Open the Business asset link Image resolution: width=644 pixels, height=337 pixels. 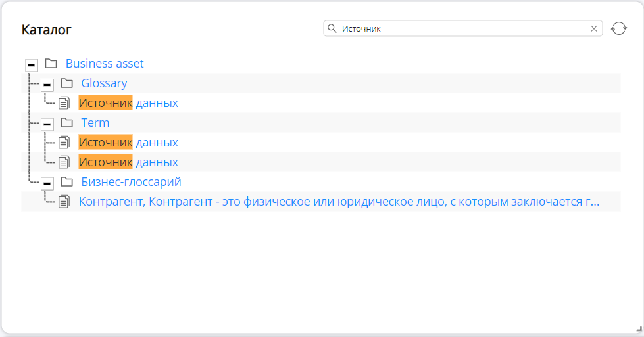[x=105, y=64]
